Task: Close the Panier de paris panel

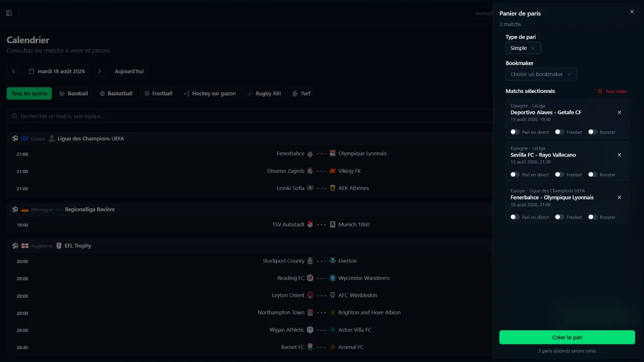Action: [x=632, y=12]
